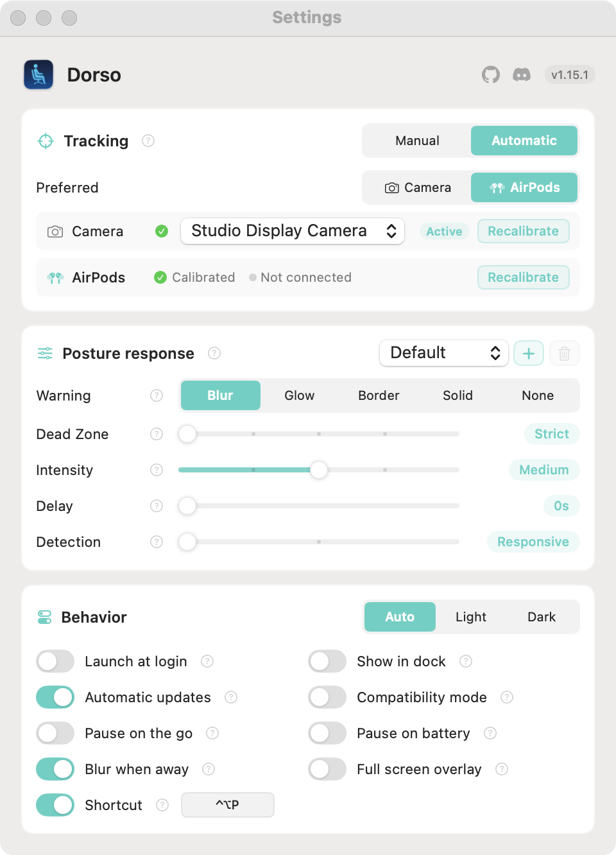Screen dimensions: 616x855
Task: Click the 'Medium' intensity value label
Action: pyautogui.click(x=544, y=470)
